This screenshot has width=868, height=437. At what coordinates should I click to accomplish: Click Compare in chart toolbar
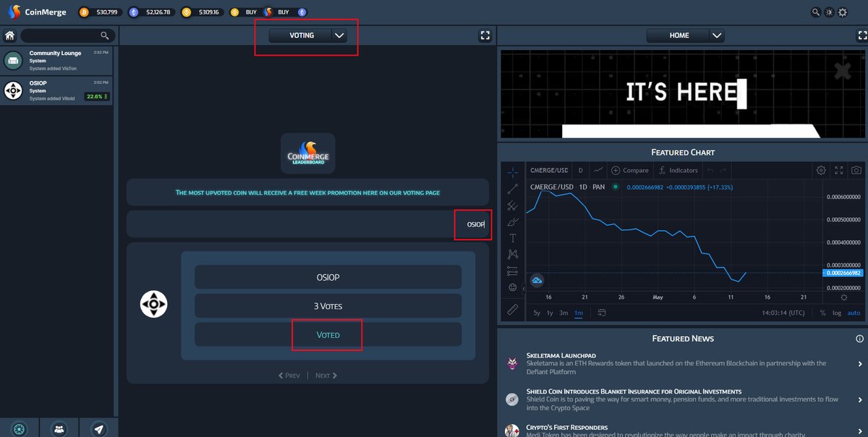[x=630, y=170]
